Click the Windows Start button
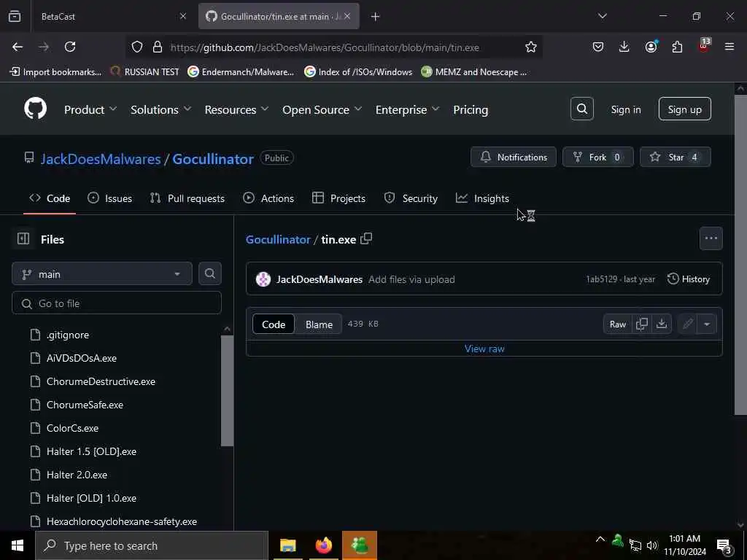The width and height of the screenshot is (747, 560). click(18, 545)
